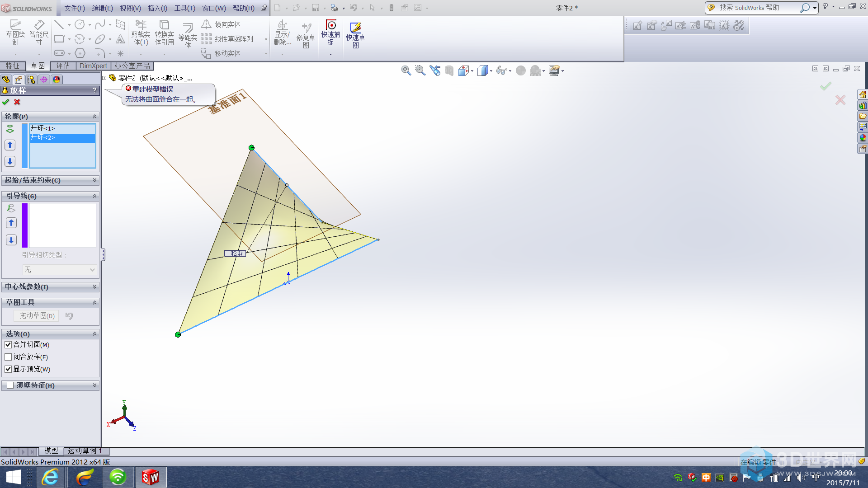This screenshot has height=488, width=868.
Task: Open the guide tangency type dropdown showing 无
Action: click(x=60, y=270)
